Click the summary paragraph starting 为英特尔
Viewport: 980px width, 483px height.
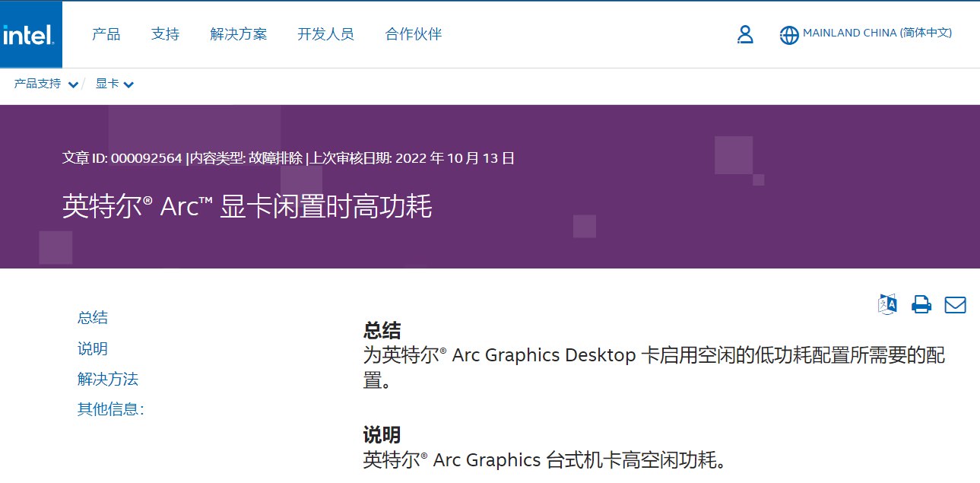(655, 367)
